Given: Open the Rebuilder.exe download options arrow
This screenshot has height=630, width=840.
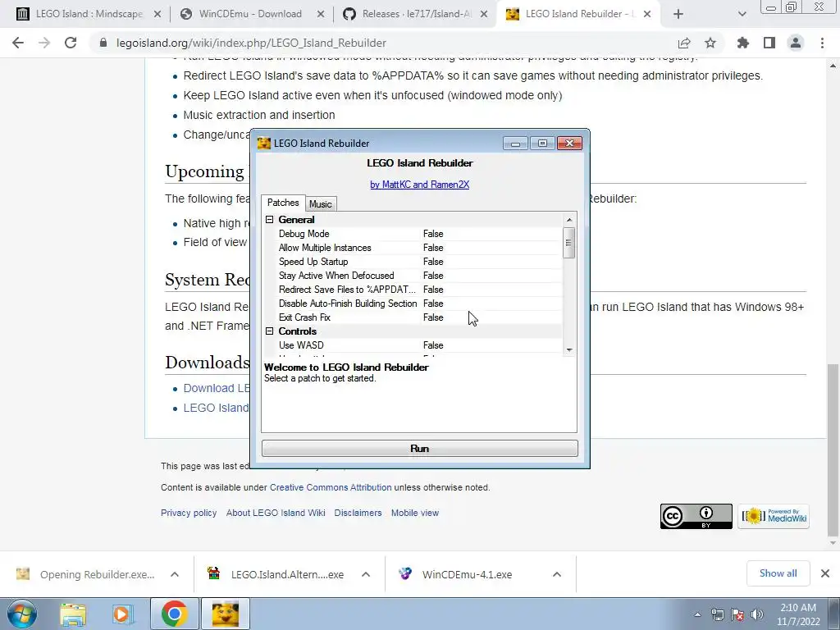Looking at the screenshot, I should click(175, 574).
